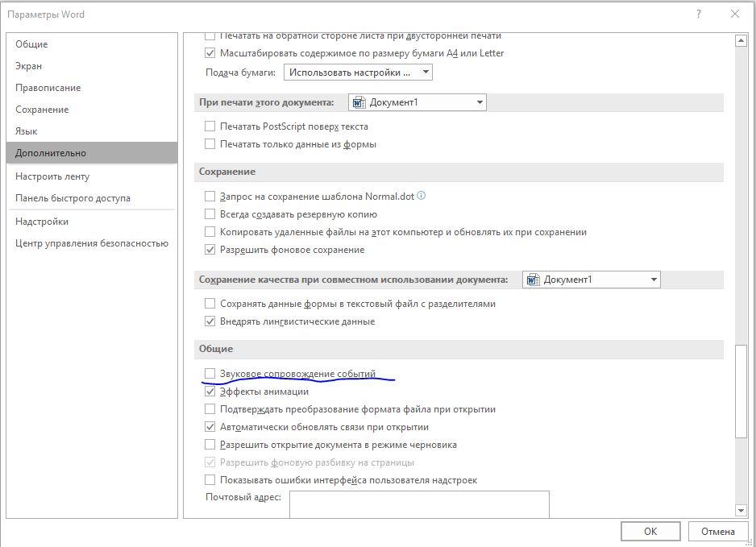Viewport: 756px width, 547px height.
Task: Click the scrollbar up arrow
Action: [741, 41]
